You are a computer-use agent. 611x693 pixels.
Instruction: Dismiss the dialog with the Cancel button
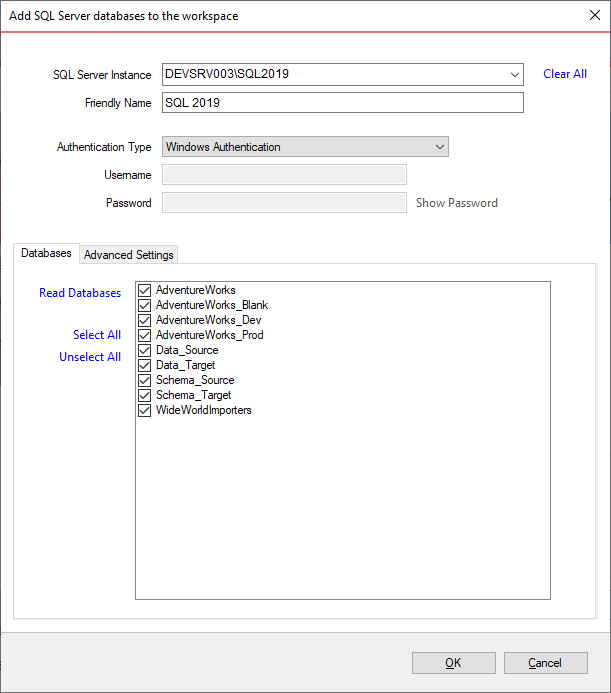tap(546, 663)
